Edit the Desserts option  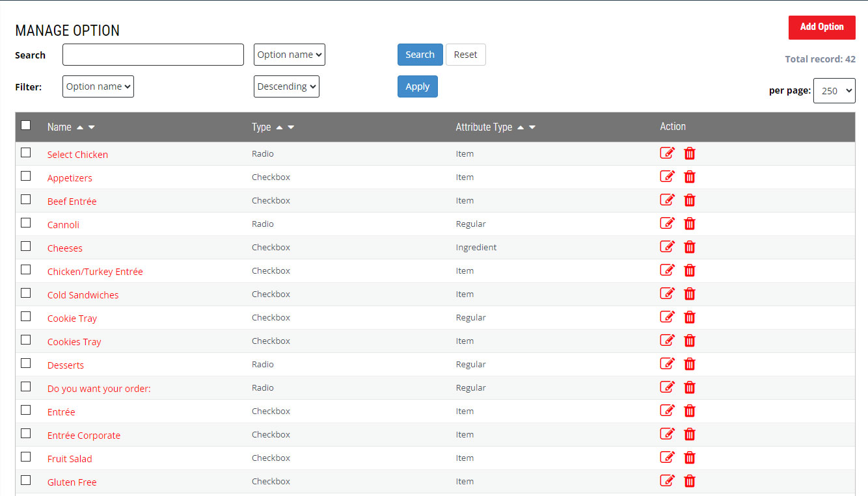pos(668,363)
